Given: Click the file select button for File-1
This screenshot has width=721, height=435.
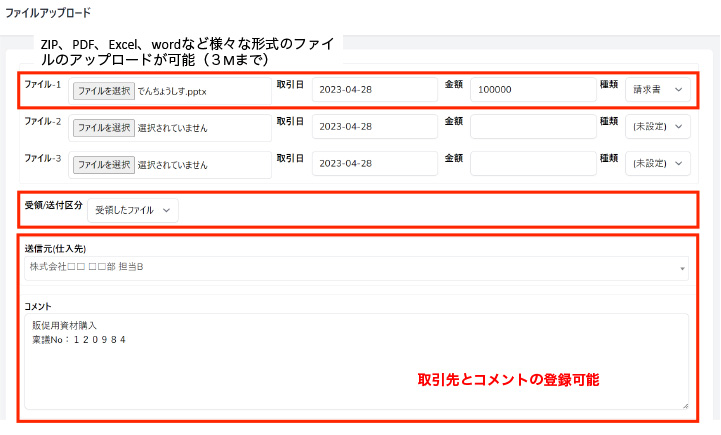Looking at the screenshot, I should click(x=104, y=91).
